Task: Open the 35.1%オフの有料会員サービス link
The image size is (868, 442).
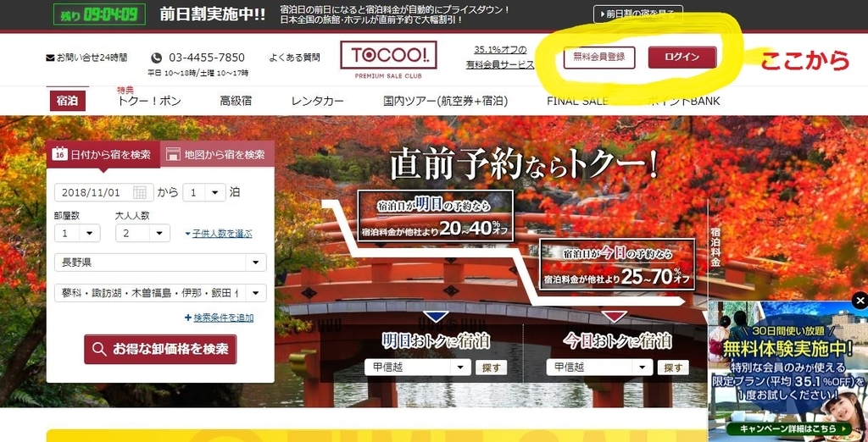Action: 500,57
